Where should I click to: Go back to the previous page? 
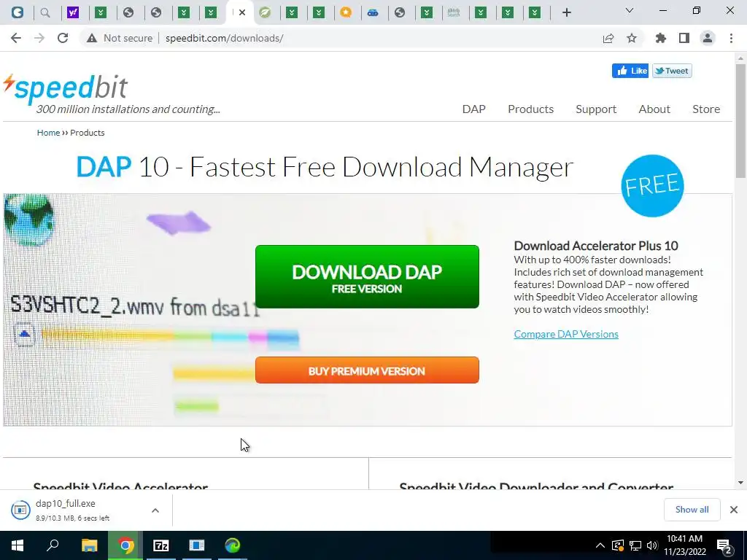(16, 38)
